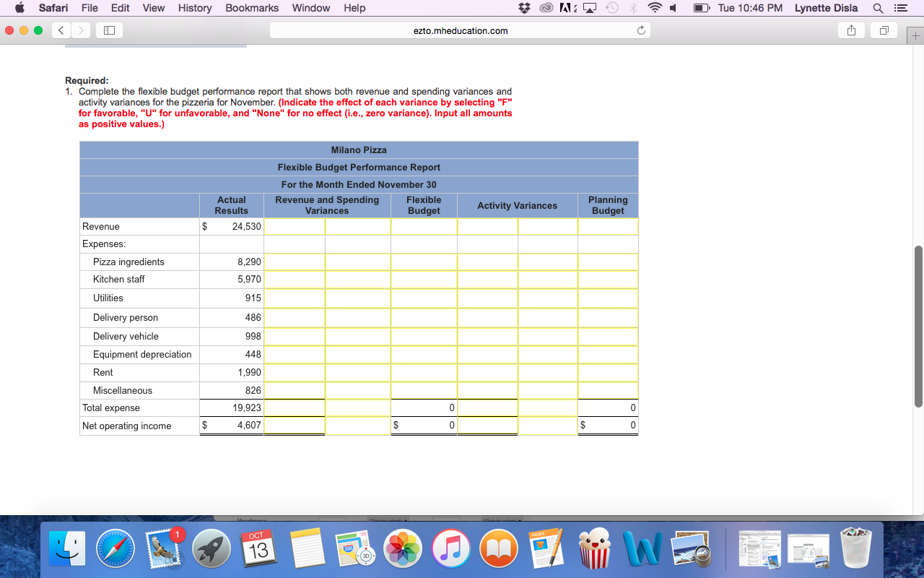Open the File menu
This screenshot has width=924, height=578.
tap(90, 8)
